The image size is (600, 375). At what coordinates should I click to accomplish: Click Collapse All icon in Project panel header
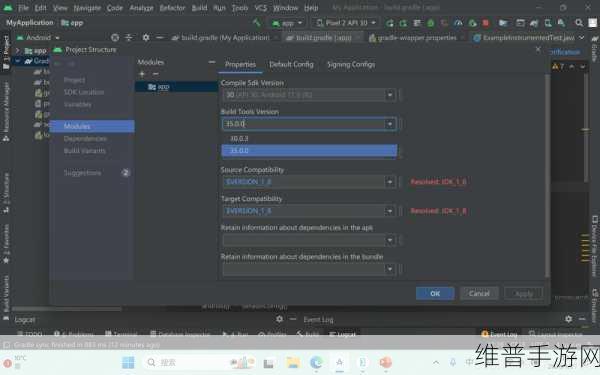[x=129, y=38]
